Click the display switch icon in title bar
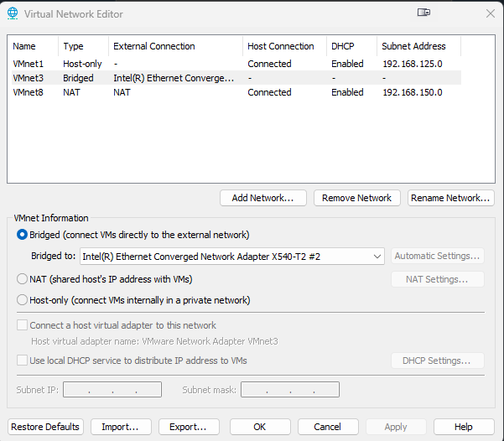Viewport: 504px width, 441px height. point(423,13)
